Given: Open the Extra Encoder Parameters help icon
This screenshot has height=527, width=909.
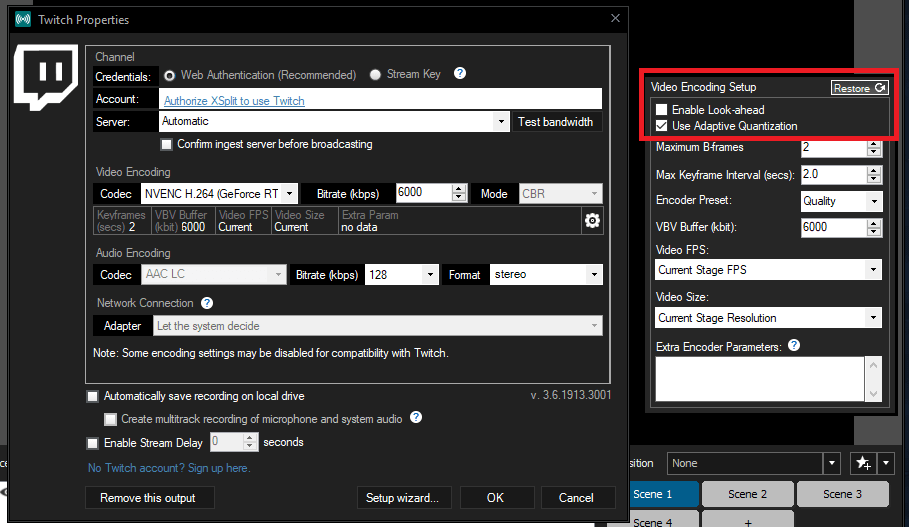Looking at the screenshot, I should (x=794, y=345).
